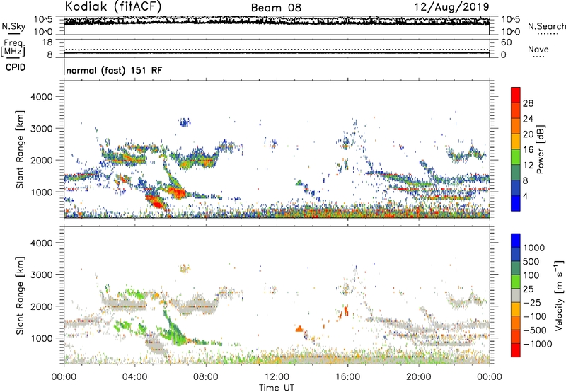Click the 'Kodiak (fitACF)' plot title
566x392 pixels.
coord(113,6)
